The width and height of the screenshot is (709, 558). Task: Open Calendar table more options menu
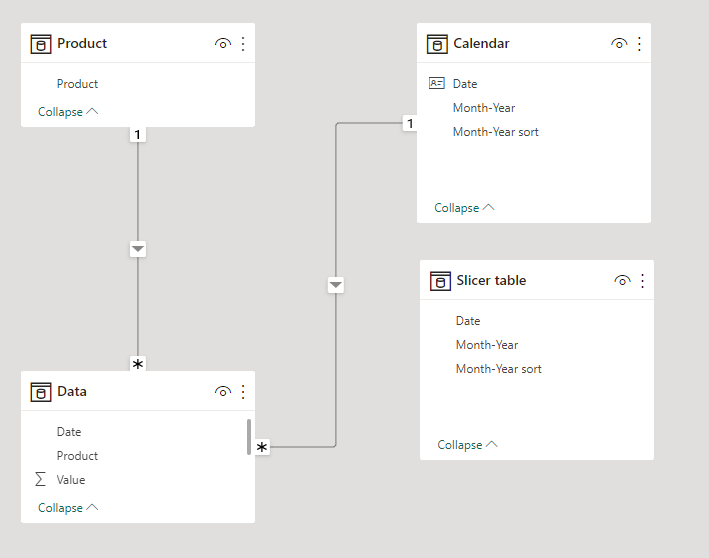639,44
